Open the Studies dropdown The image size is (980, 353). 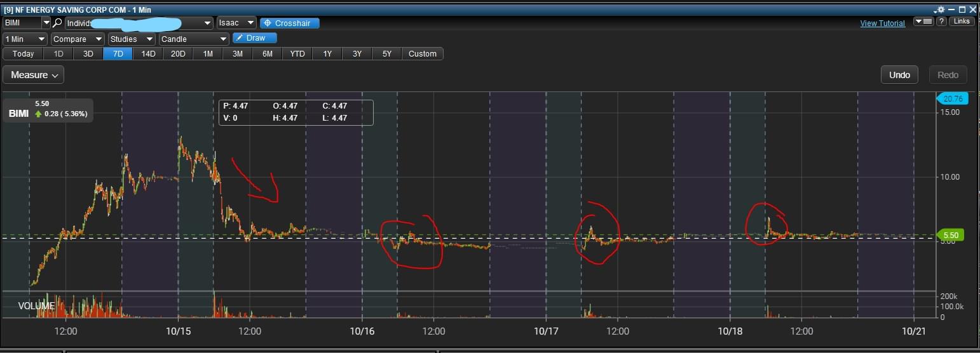132,39
